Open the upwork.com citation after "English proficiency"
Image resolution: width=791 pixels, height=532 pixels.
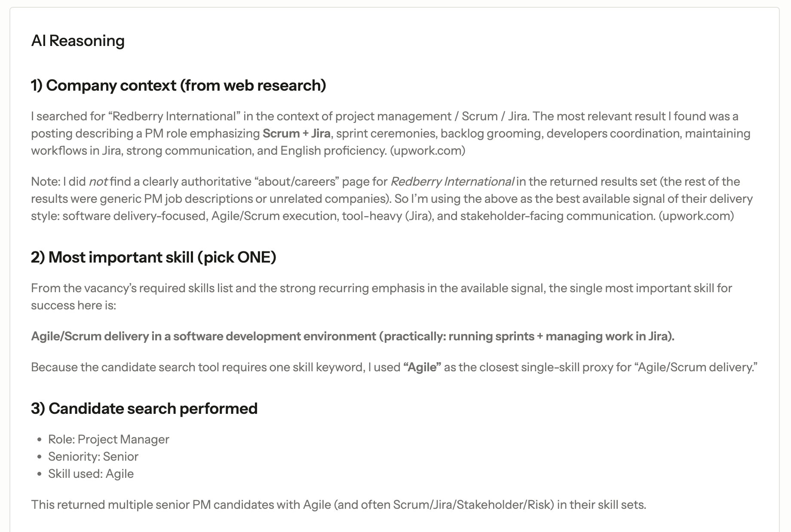427,151
